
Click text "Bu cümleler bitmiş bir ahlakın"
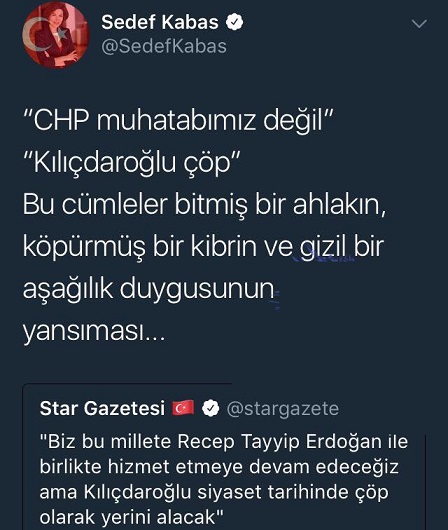(x=204, y=205)
